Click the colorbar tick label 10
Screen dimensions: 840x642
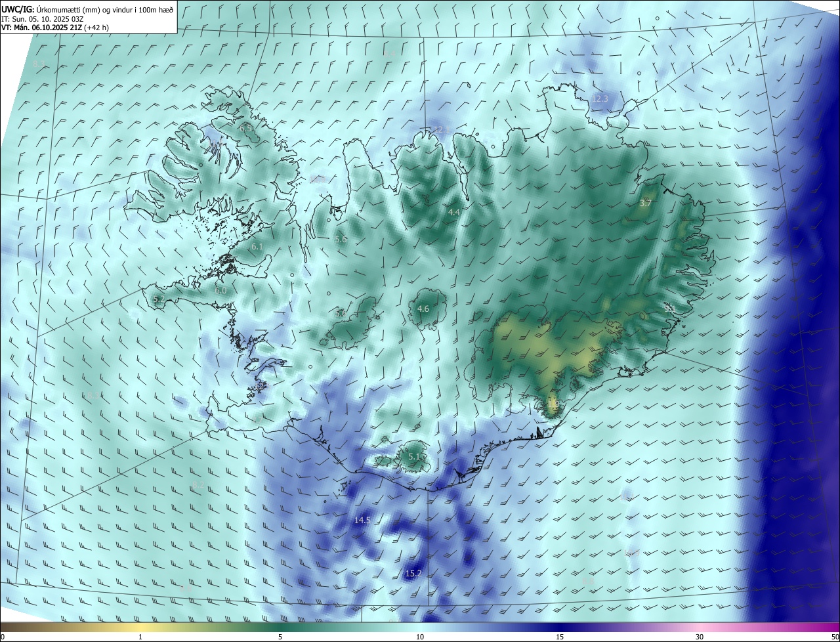click(x=420, y=637)
